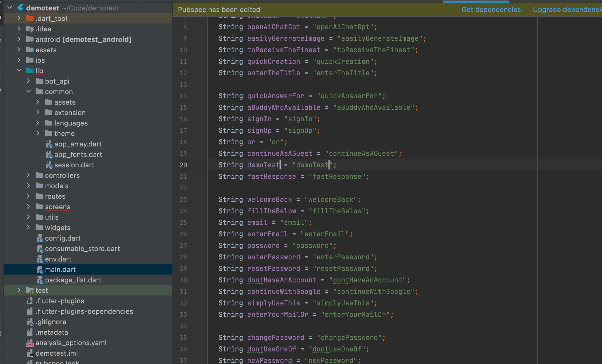
Task: Select consumable_store.dart in the project tree
Action: point(83,248)
